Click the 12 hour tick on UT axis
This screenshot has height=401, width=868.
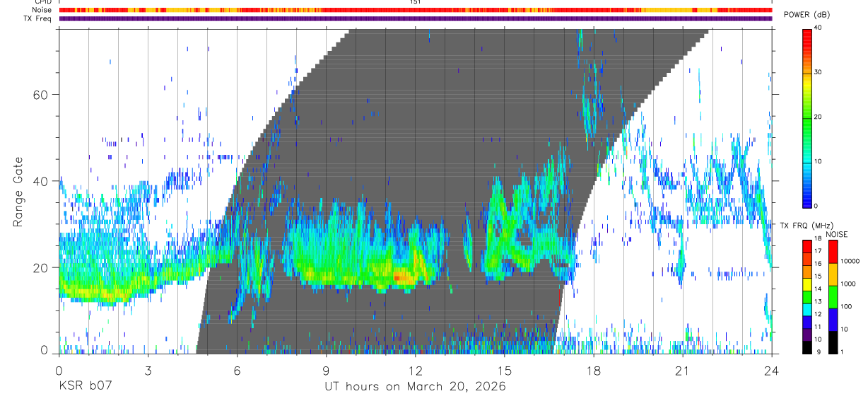tap(415, 371)
